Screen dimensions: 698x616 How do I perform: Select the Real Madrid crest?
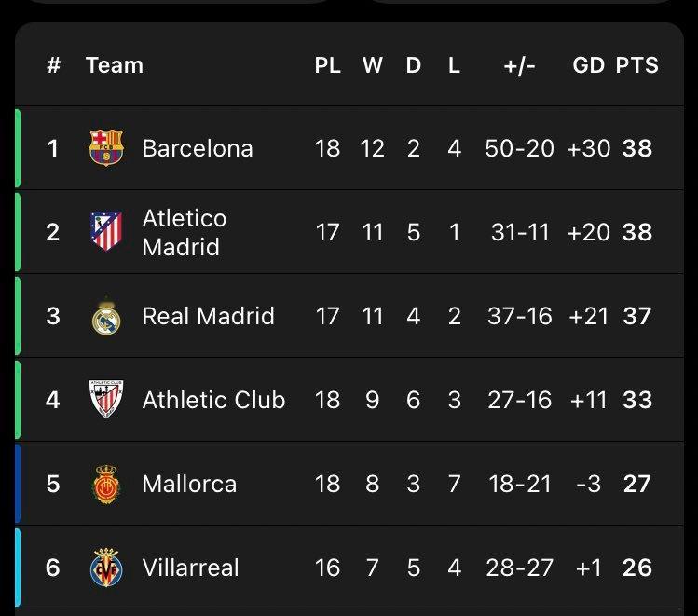106,316
